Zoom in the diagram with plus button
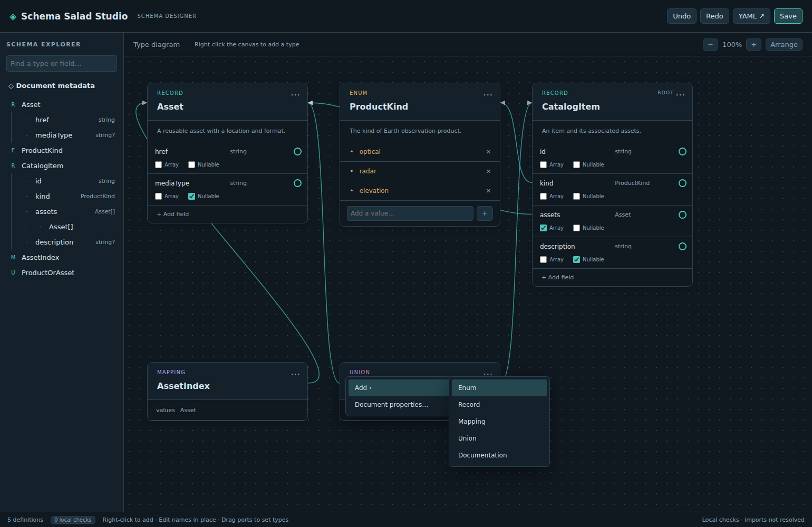 coord(753,45)
